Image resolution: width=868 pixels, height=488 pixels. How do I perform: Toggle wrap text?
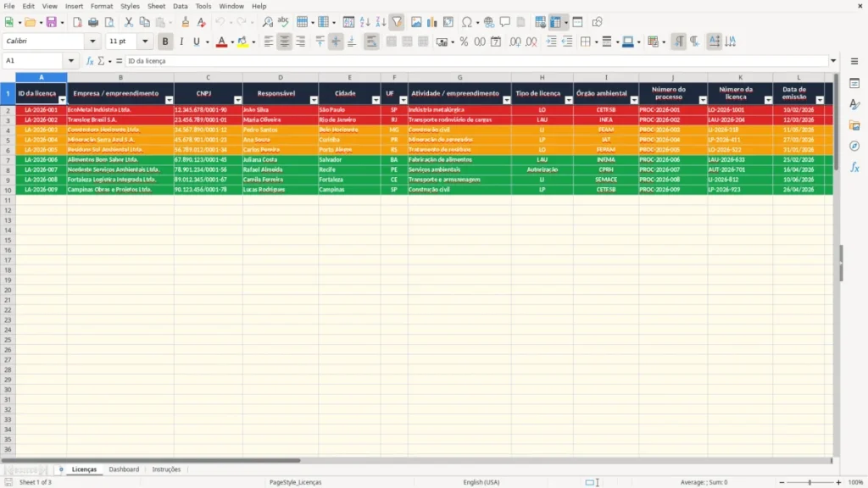coord(371,42)
